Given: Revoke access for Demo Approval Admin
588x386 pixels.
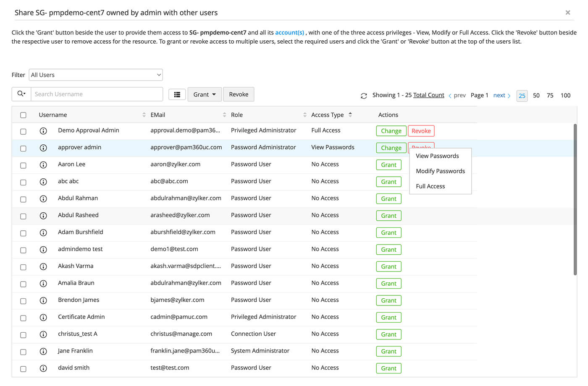Looking at the screenshot, I should [421, 131].
